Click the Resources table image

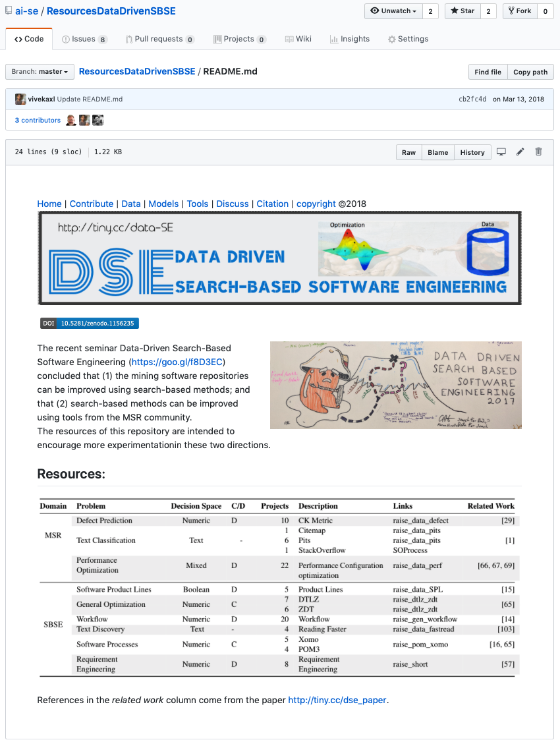(x=279, y=588)
